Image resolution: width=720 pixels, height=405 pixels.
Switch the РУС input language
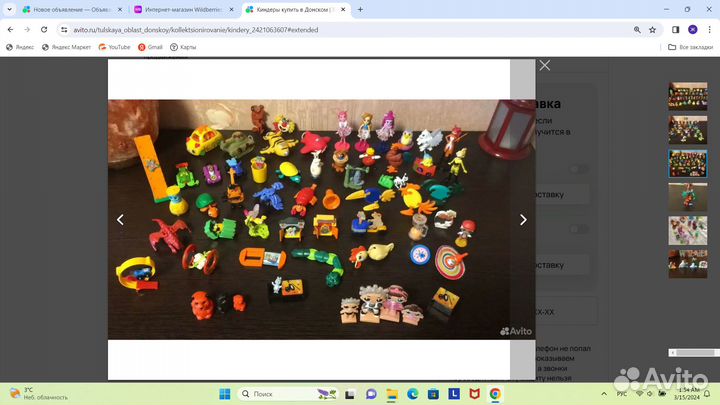click(x=622, y=394)
